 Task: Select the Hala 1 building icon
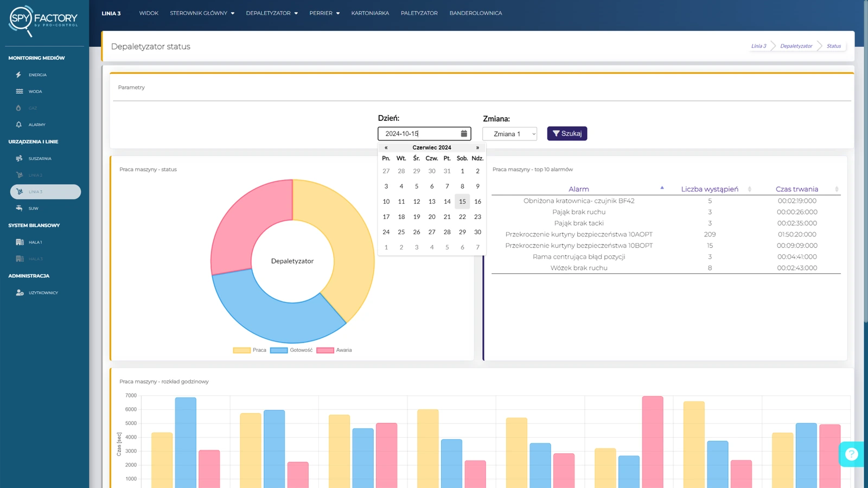click(20, 242)
